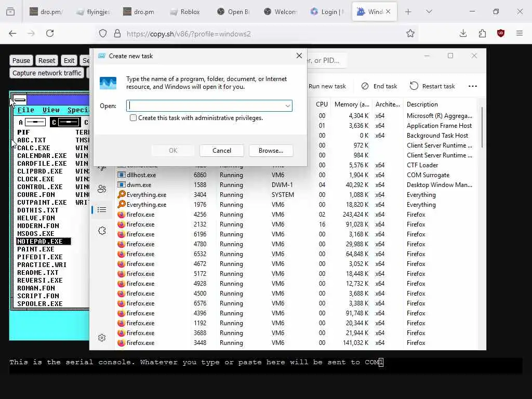
Task: Select the dllhost.exe process row
Action: 295,175
